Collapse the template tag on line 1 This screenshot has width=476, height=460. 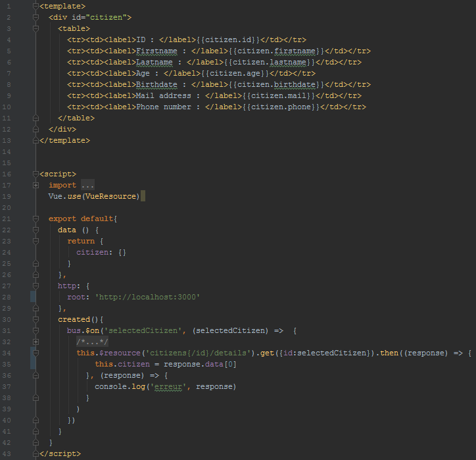point(35,7)
